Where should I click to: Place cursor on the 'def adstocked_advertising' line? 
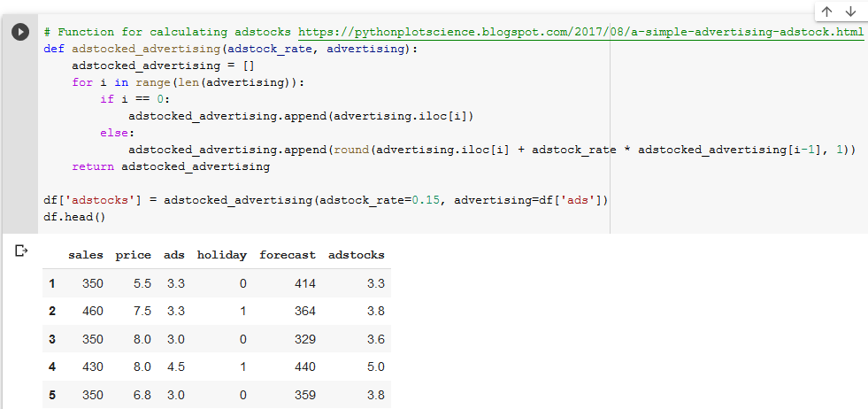pyautogui.click(x=230, y=49)
